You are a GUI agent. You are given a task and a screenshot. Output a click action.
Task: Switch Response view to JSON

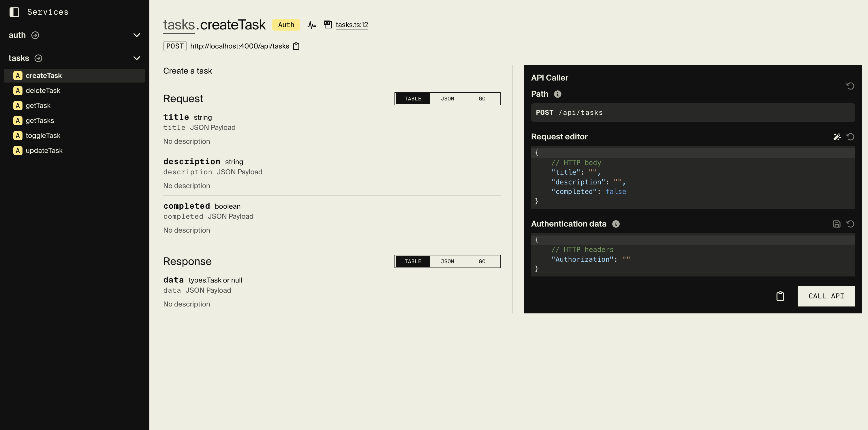pos(448,261)
